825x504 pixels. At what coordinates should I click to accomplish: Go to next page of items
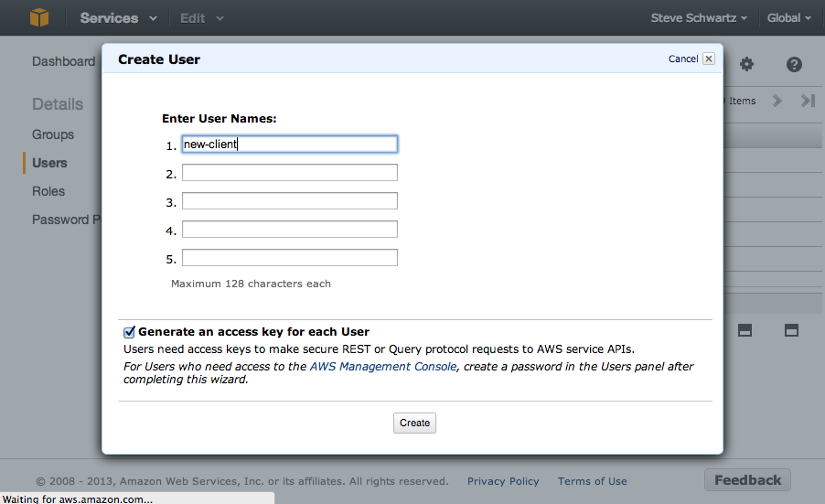tap(777, 101)
